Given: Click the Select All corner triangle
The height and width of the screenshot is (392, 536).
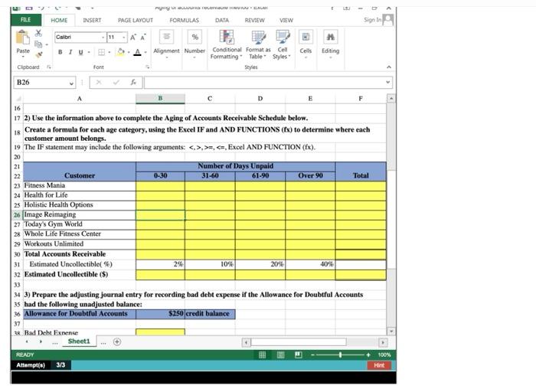Looking at the screenshot, I should (x=18, y=99).
